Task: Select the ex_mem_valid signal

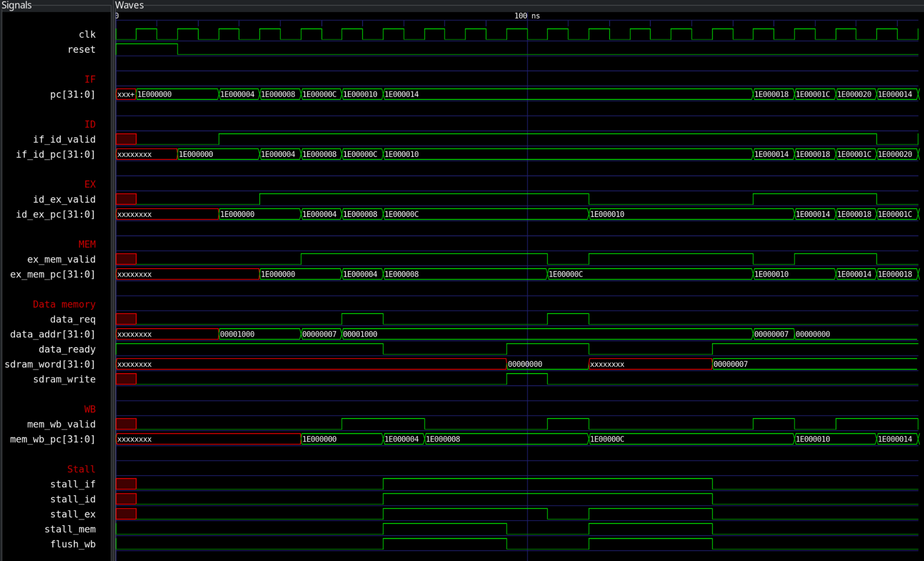Action: click(61, 260)
